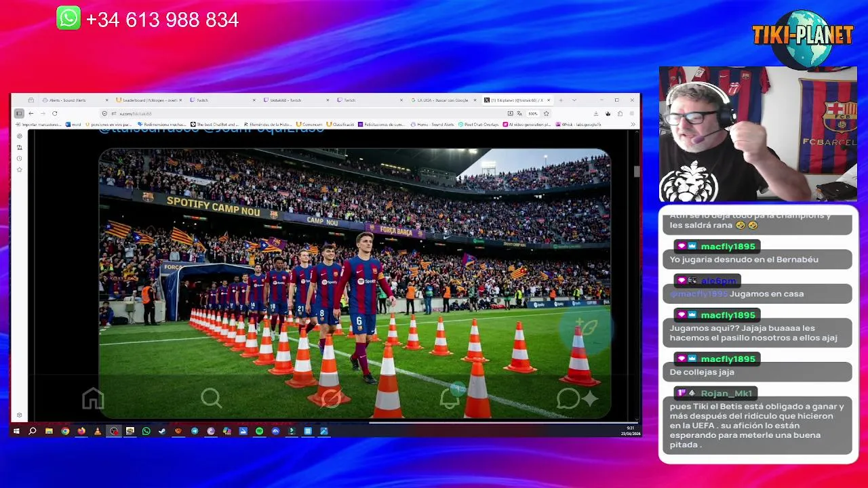Open the extensions puzzle icon
Screen dimensions: 868x488
[620, 113]
